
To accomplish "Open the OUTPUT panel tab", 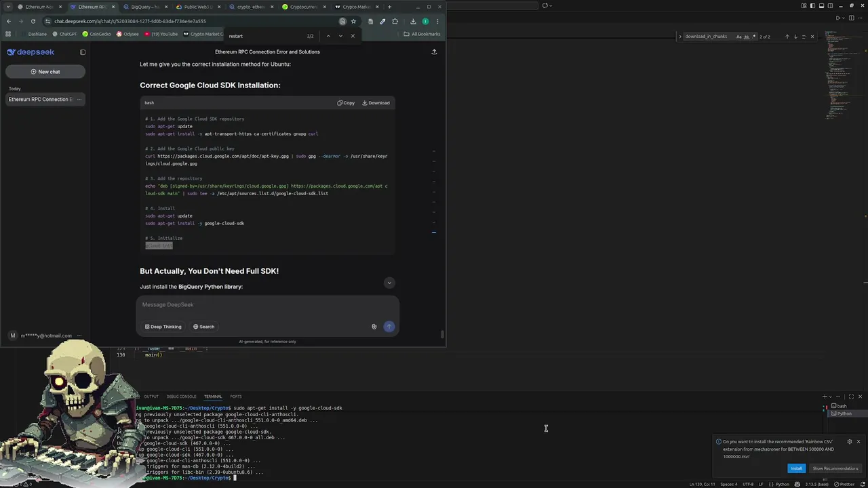I will pos(151,396).
